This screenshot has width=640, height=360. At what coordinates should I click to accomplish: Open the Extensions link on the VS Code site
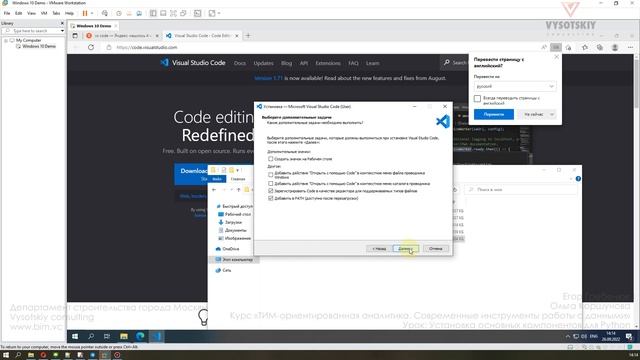328,63
